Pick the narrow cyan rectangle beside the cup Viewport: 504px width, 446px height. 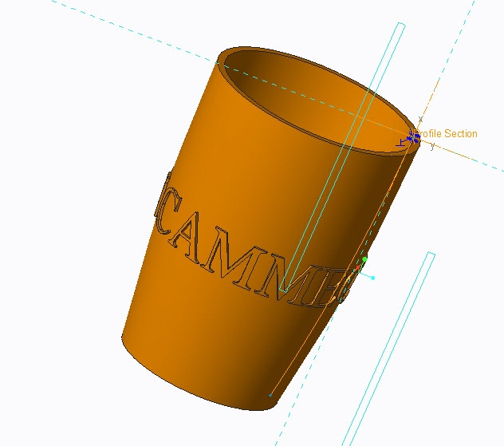389,349
